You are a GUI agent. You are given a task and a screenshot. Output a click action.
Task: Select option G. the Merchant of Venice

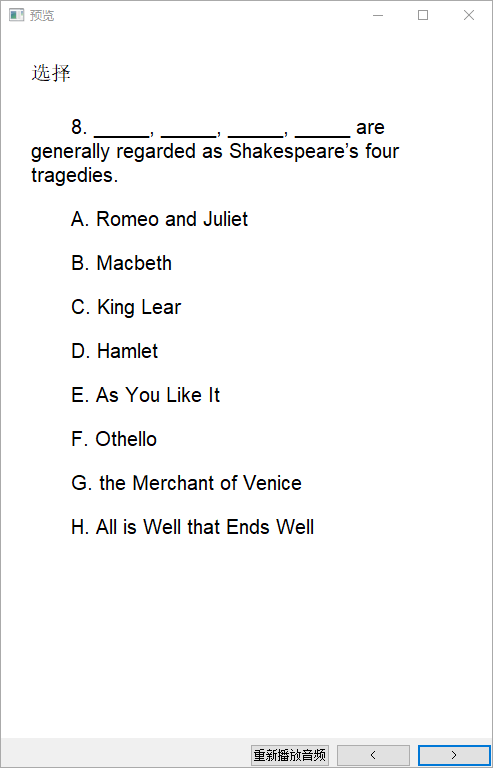186,483
